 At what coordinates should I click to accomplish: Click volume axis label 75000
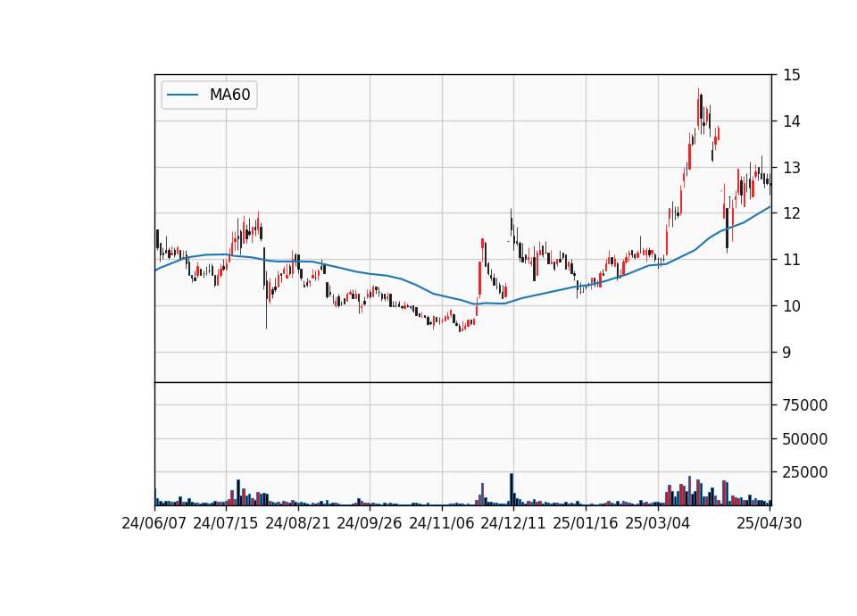pyautogui.click(x=805, y=405)
